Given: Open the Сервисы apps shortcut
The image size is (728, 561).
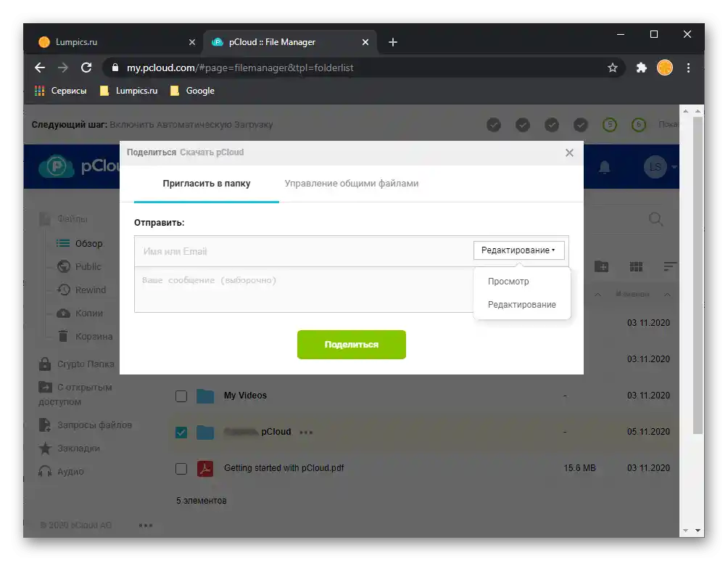Looking at the screenshot, I should (x=60, y=91).
